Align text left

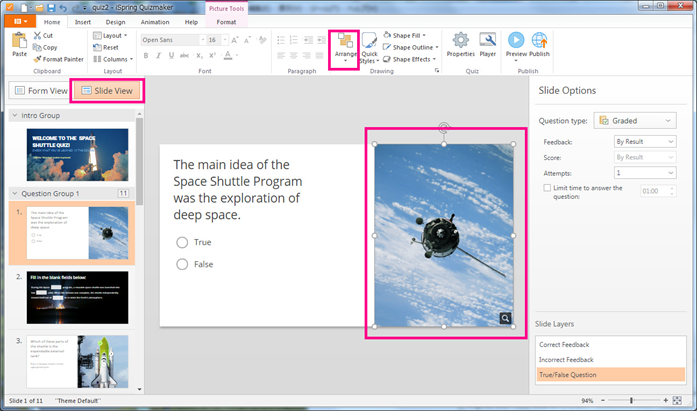(x=281, y=56)
